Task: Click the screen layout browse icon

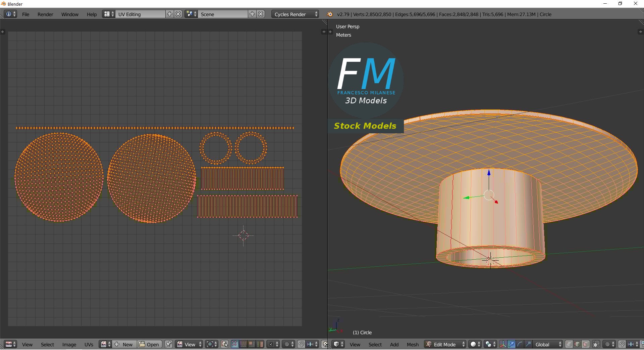Action: coord(109,14)
